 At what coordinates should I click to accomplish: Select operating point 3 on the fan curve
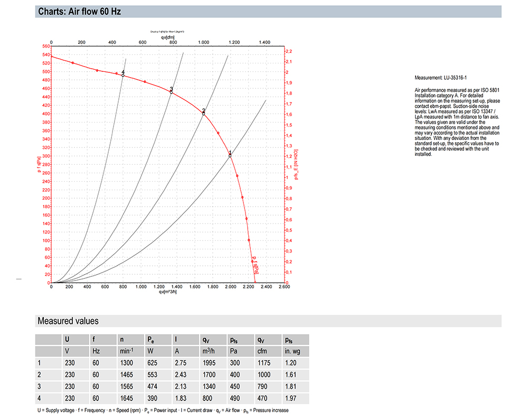(x=171, y=92)
